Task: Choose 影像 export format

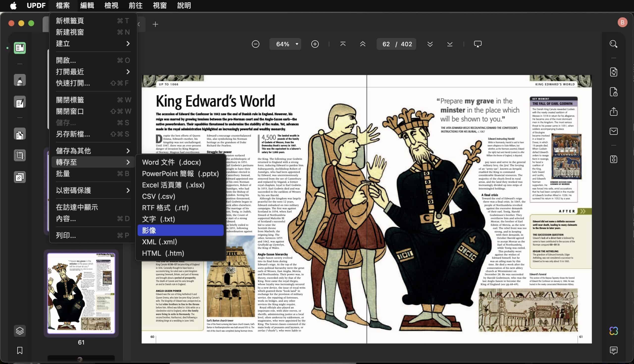Action: tap(180, 230)
